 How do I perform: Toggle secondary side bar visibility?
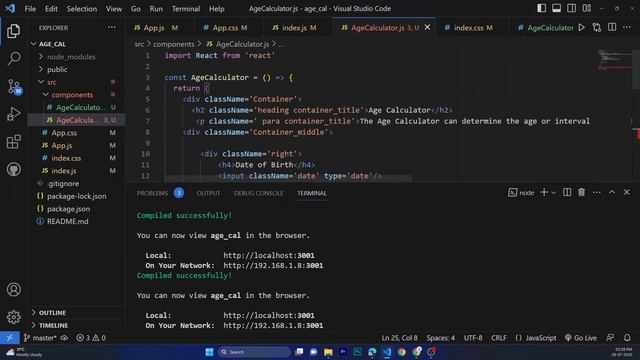tap(571, 8)
